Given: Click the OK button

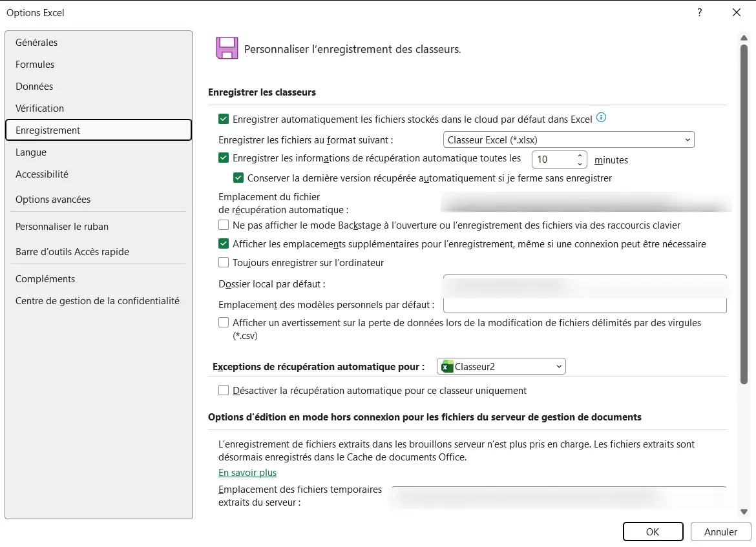Looking at the screenshot, I should pyautogui.click(x=653, y=532).
